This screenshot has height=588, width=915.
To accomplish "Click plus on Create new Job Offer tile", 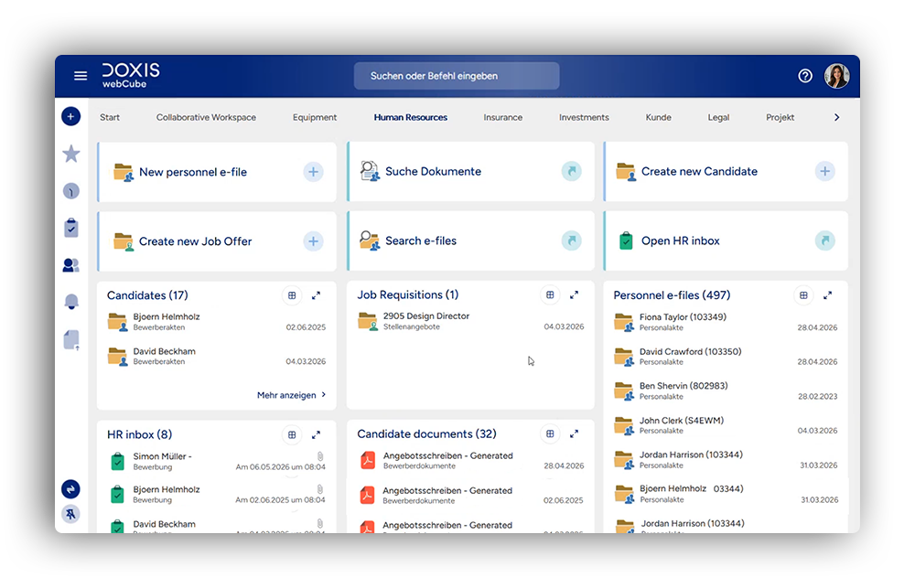I will [313, 241].
